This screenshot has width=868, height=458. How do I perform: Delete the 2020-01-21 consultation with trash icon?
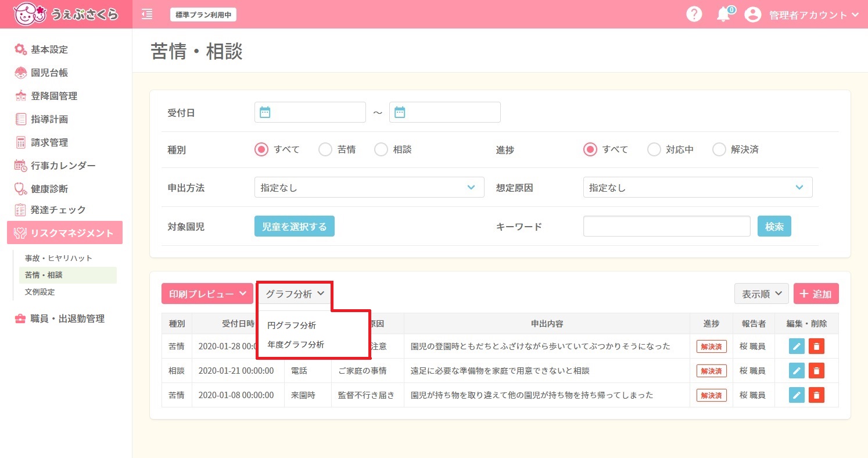click(x=816, y=371)
